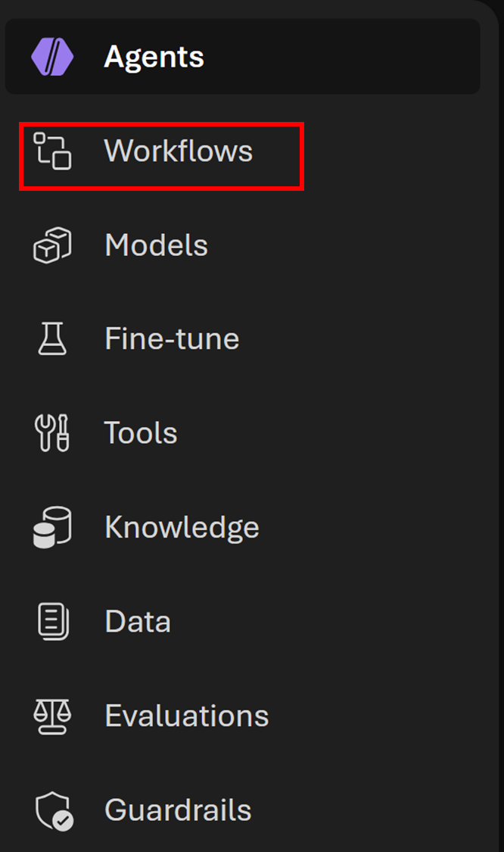Open the Data text label

pyautogui.click(x=138, y=621)
